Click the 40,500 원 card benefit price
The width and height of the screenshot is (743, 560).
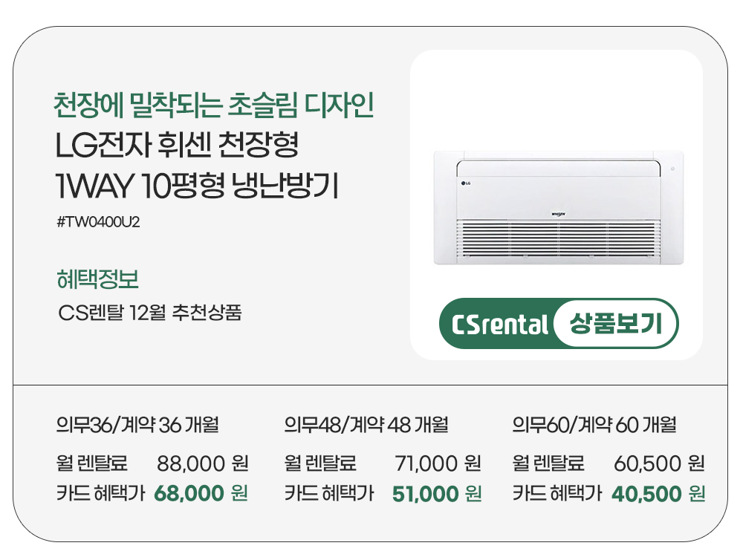(658, 493)
